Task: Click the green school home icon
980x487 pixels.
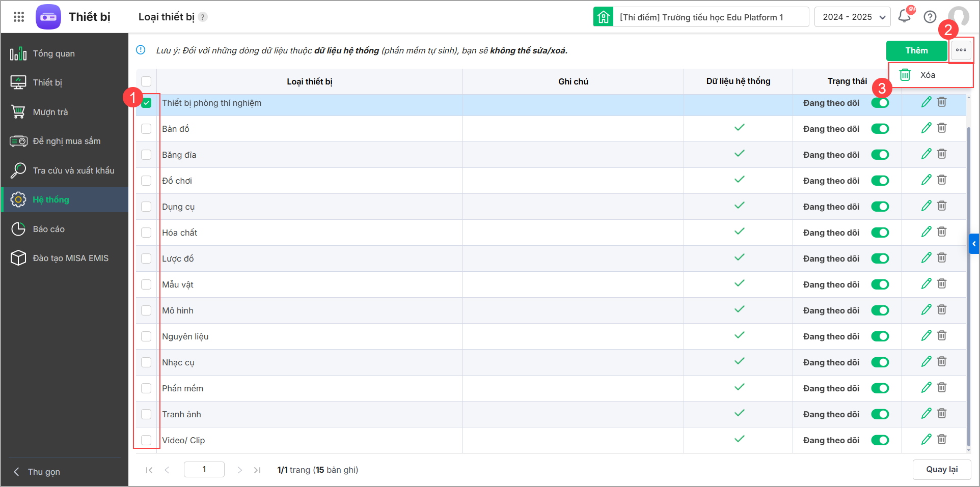Action: coord(603,17)
